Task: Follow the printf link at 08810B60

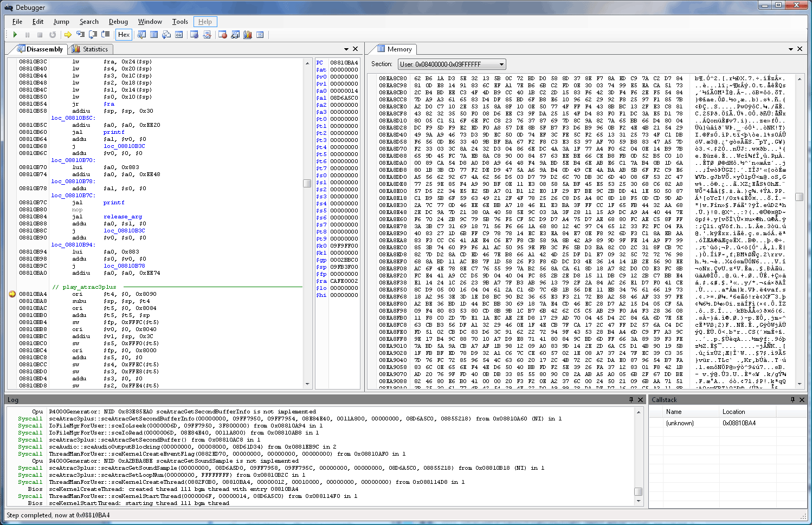Action: coord(114,132)
